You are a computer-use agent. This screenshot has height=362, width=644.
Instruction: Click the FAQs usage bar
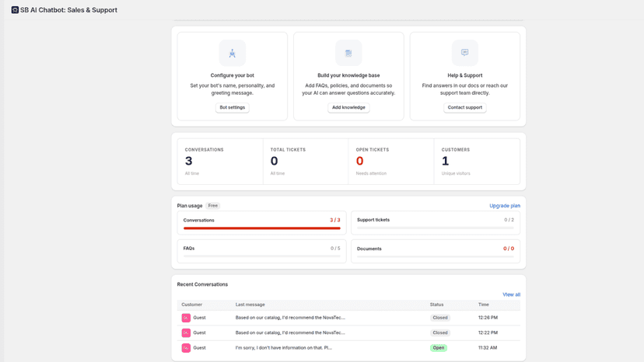pyautogui.click(x=262, y=256)
